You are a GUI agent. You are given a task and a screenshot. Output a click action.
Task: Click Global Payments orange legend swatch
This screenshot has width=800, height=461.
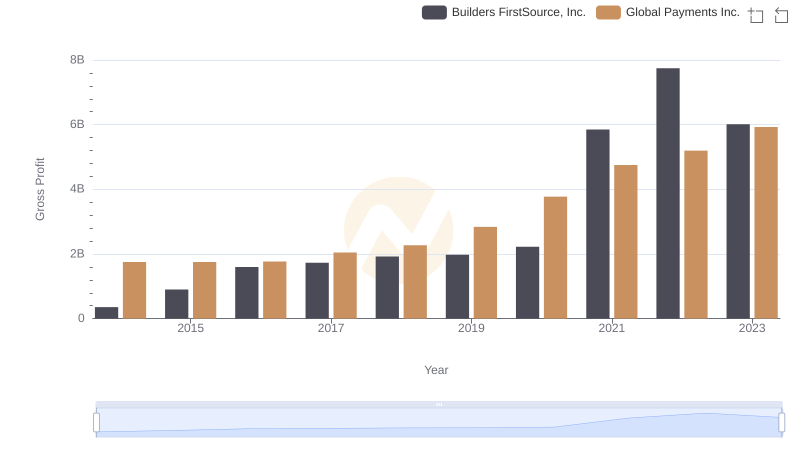coord(608,12)
